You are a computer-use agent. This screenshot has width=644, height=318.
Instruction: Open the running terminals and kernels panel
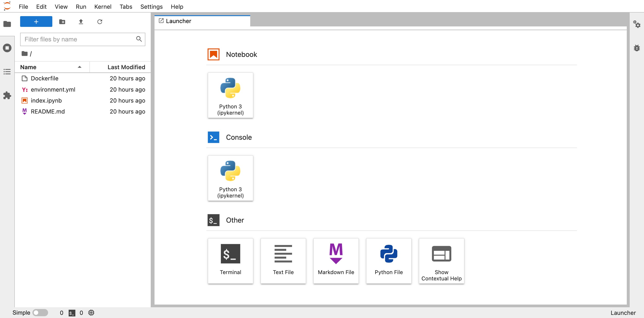(x=7, y=48)
